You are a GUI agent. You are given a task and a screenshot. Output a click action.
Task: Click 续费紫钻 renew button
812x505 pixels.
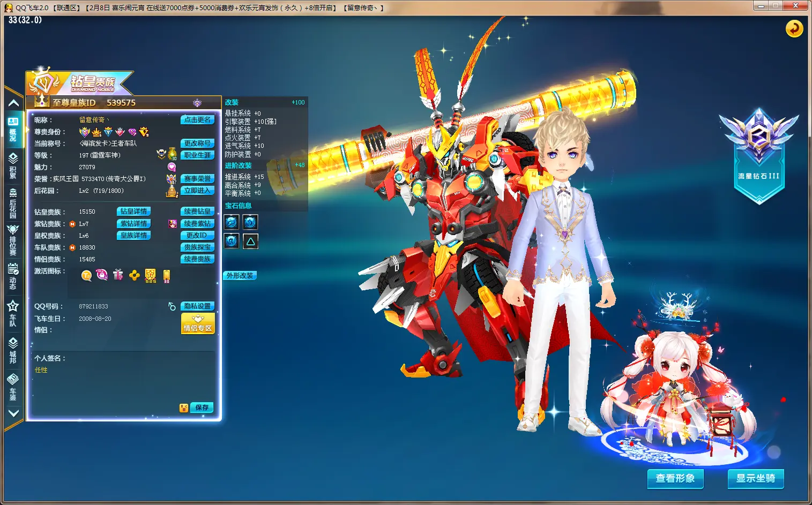pyautogui.click(x=197, y=224)
